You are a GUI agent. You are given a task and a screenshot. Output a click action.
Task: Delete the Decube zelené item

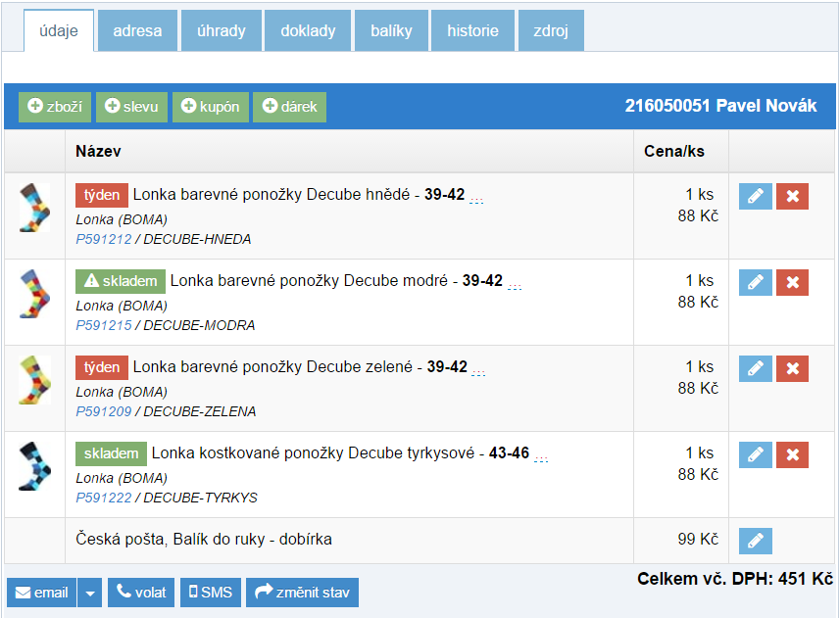coord(792,368)
